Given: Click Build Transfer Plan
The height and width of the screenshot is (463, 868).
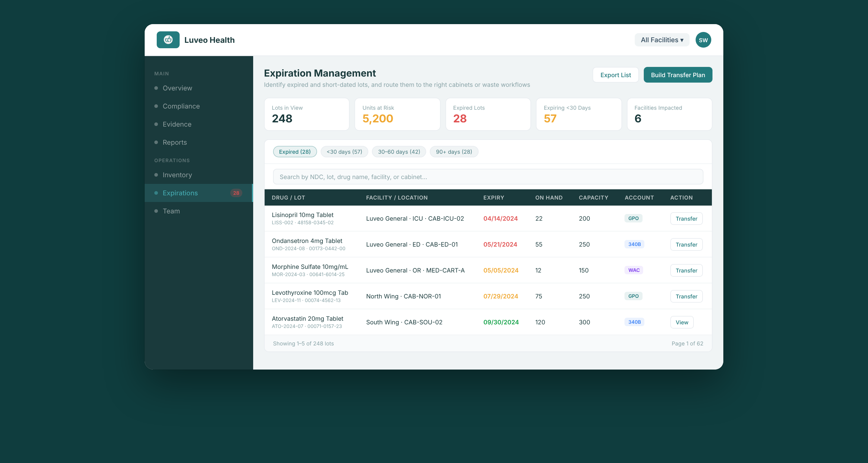Looking at the screenshot, I should 678,75.
